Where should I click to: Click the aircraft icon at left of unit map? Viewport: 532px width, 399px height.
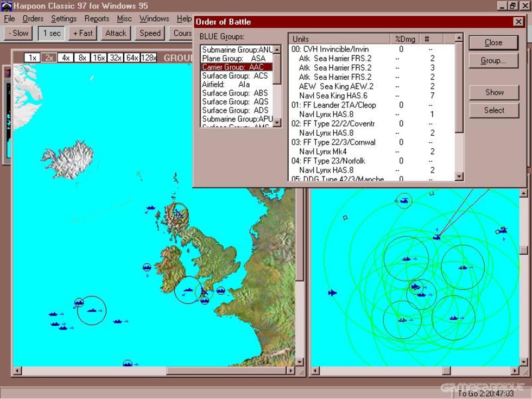tap(332, 293)
